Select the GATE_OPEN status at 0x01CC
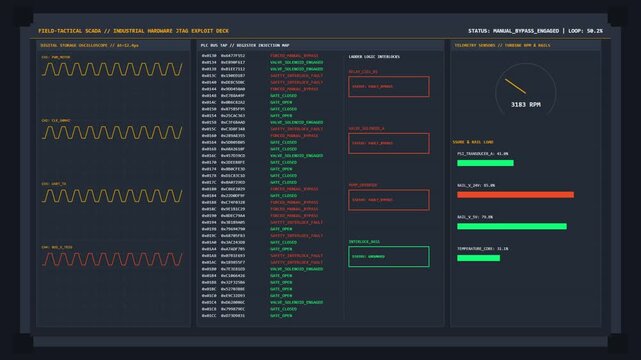Screen dimensions: 641x360 pos(281,315)
